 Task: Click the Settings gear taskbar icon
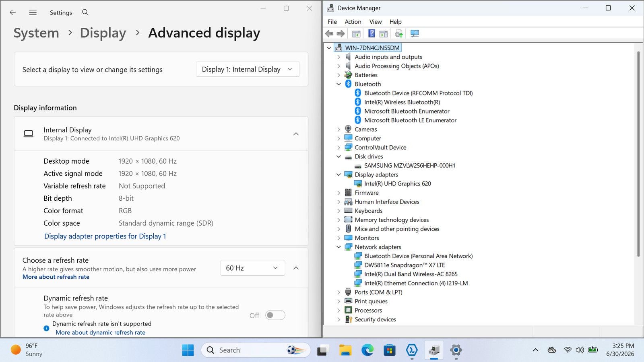tap(456, 350)
